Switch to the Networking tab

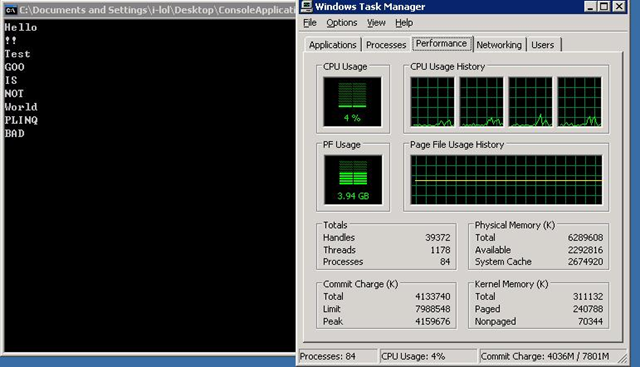pyautogui.click(x=499, y=45)
